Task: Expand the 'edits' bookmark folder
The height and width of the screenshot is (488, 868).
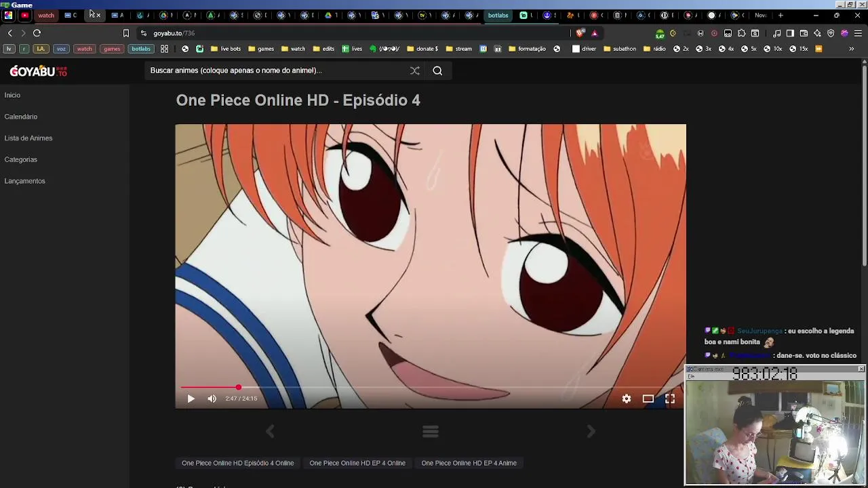Action: [323, 49]
